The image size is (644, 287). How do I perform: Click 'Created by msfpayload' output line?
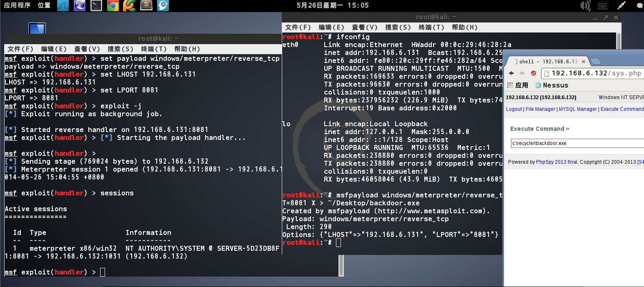[386, 211]
